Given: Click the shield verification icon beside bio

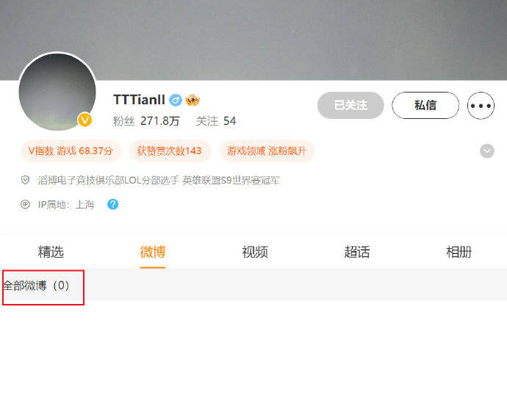Looking at the screenshot, I should click(25, 180).
